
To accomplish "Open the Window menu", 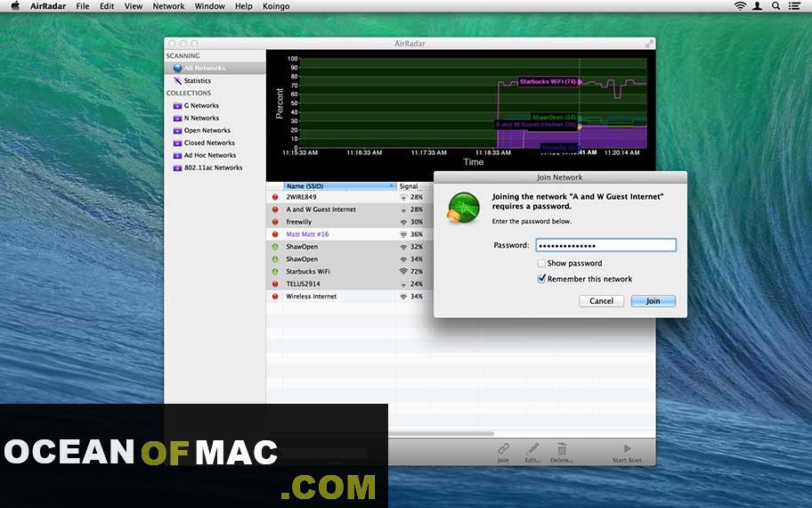I will [x=209, y=6].
